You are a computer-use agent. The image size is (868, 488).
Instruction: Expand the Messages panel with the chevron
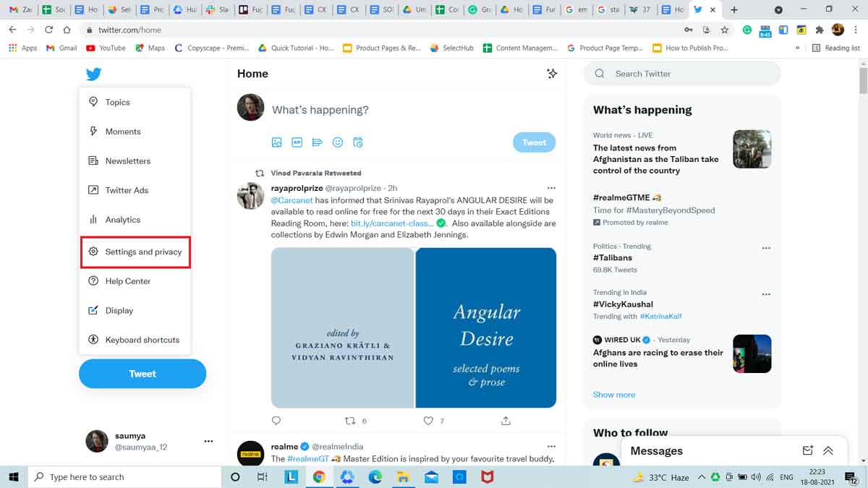pos(829,450)
